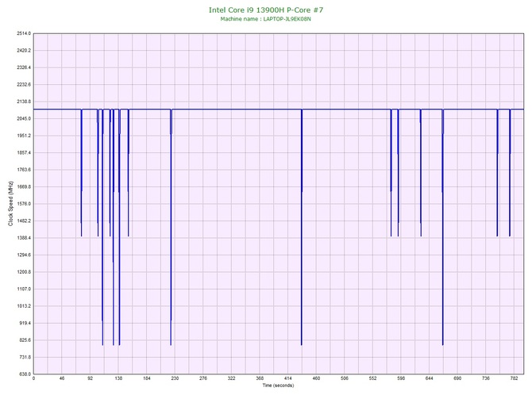Click the 506 time axis tick
The height and width of the screenshot is (399, 532).
coord(345,378)
